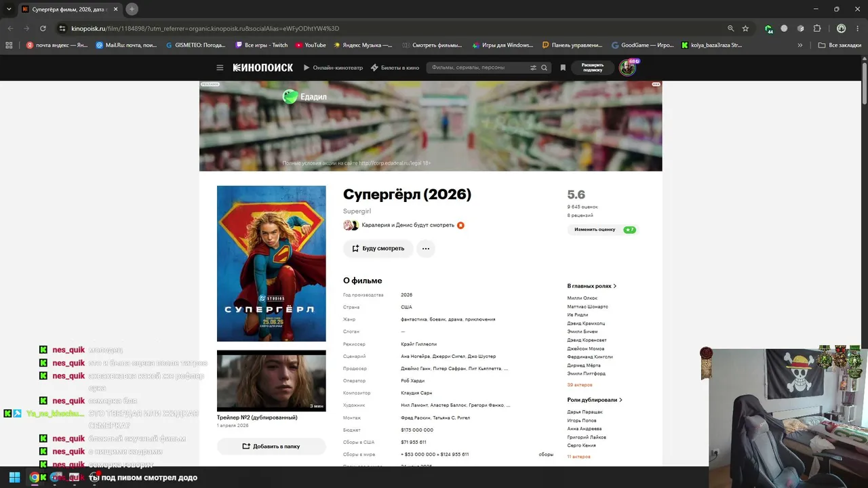Open почта яндекс bookmark
The width and height of the screenshot is (868, 488).
(x=57, y=45)
